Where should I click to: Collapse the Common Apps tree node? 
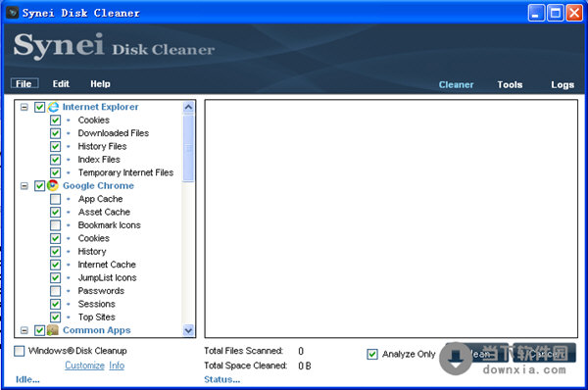point(24,330)
